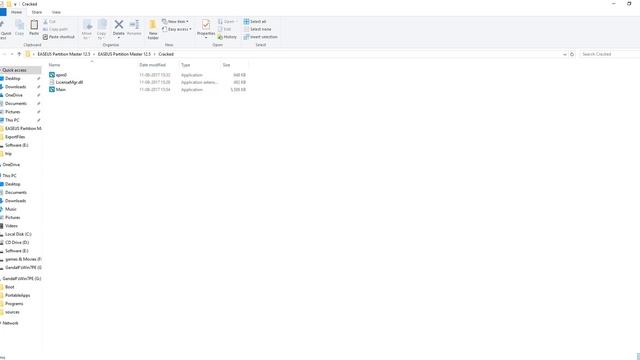This screenshot has width=640, height=360.
Task: Sort files by Date modified column
Action: (153, 65)
